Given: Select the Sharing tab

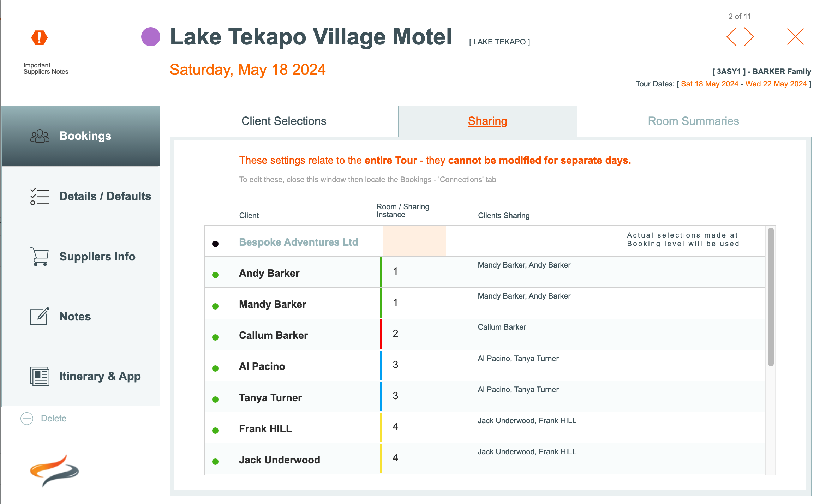Looking at the screenshot, I should [487, 121].
